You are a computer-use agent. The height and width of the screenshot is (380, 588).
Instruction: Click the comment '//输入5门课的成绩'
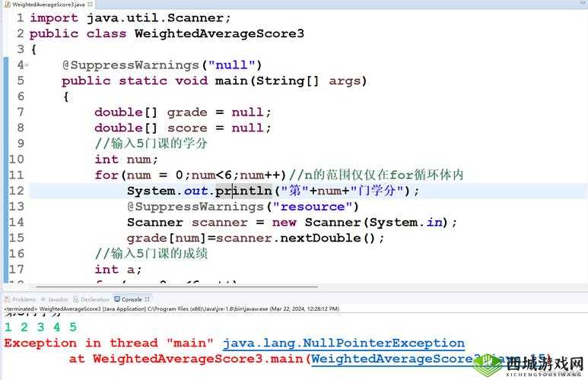[x=151, y=254]
